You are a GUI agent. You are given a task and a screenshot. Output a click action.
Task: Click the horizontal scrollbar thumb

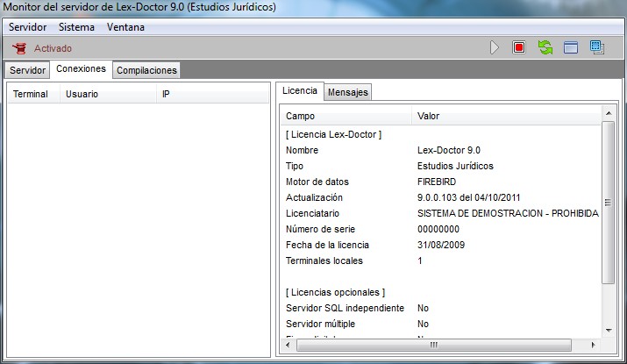434,345
